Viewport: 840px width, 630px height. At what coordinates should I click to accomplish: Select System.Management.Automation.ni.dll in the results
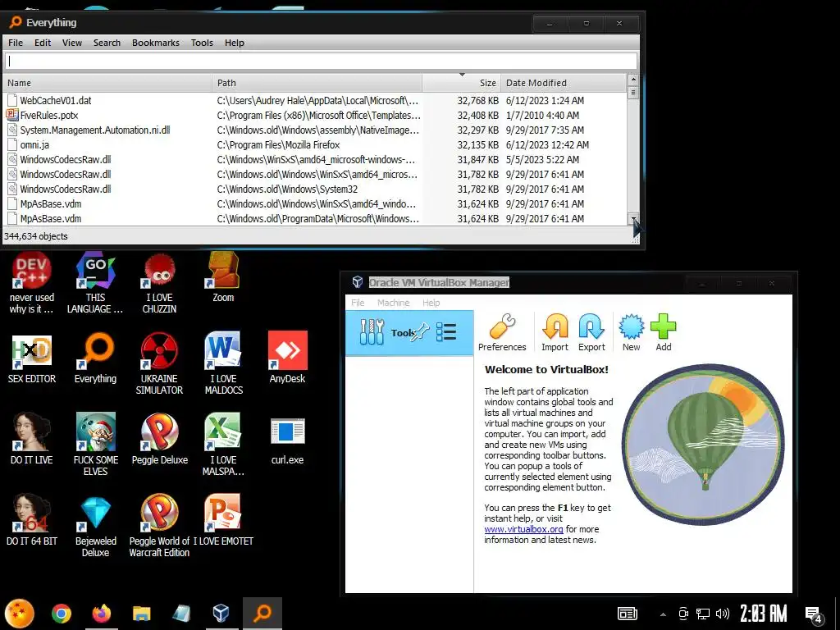(314, 130)
